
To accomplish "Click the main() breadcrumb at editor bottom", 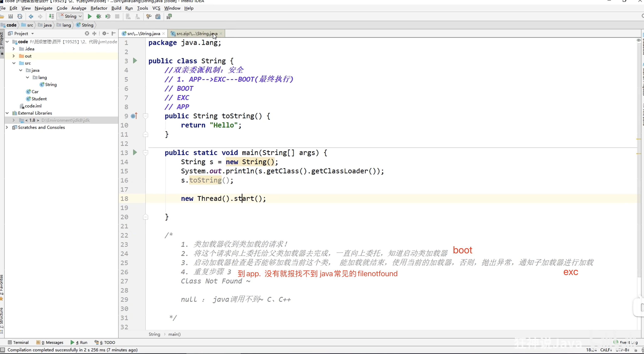I will pos(174,334).
